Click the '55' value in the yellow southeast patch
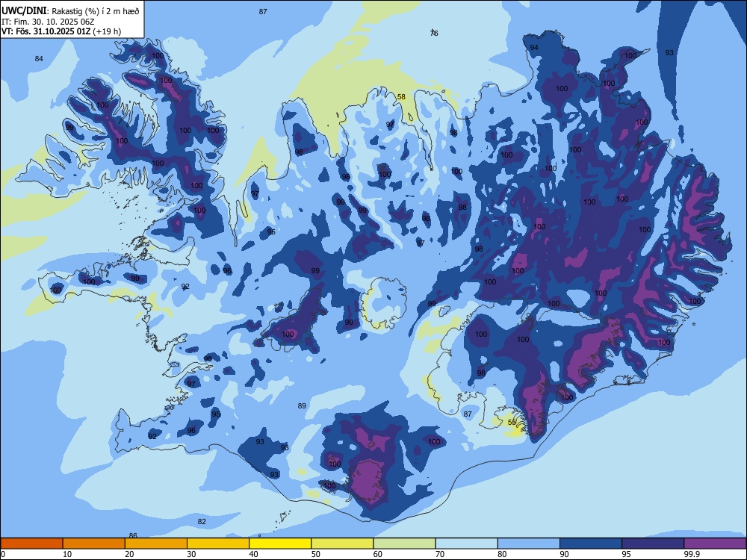The image size is (747, 560). (512, 423)
